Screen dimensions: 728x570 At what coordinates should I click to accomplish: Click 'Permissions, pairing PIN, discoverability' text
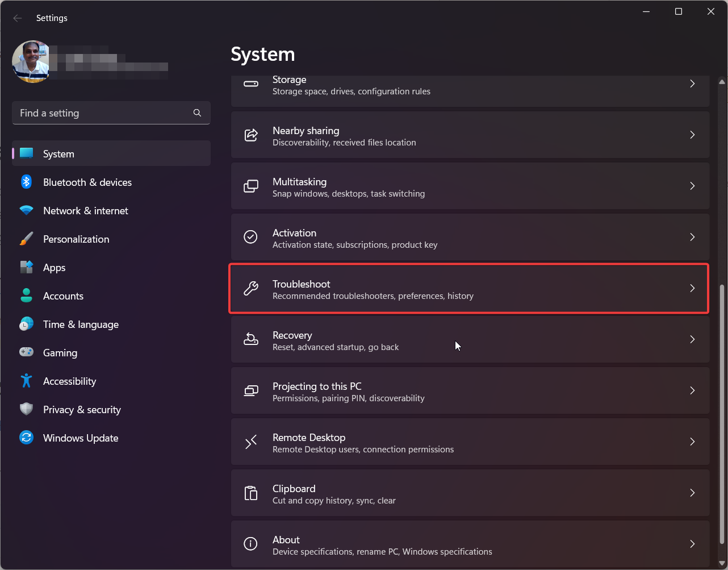point(349,398)
